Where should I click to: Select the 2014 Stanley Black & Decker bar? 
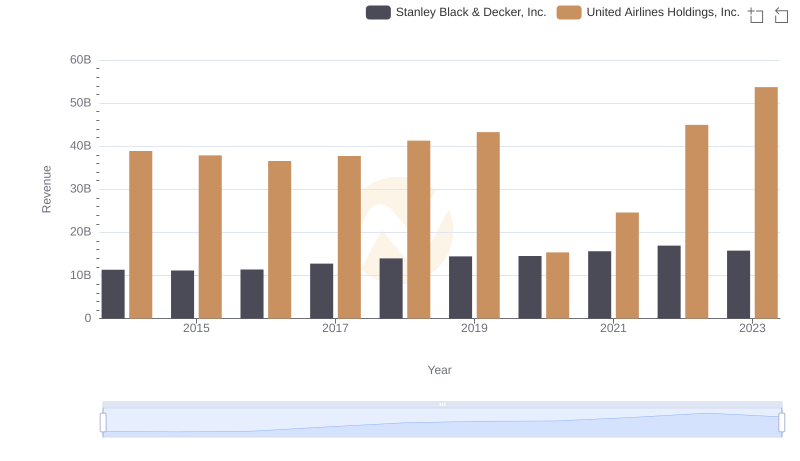click(x=113, y=294)
